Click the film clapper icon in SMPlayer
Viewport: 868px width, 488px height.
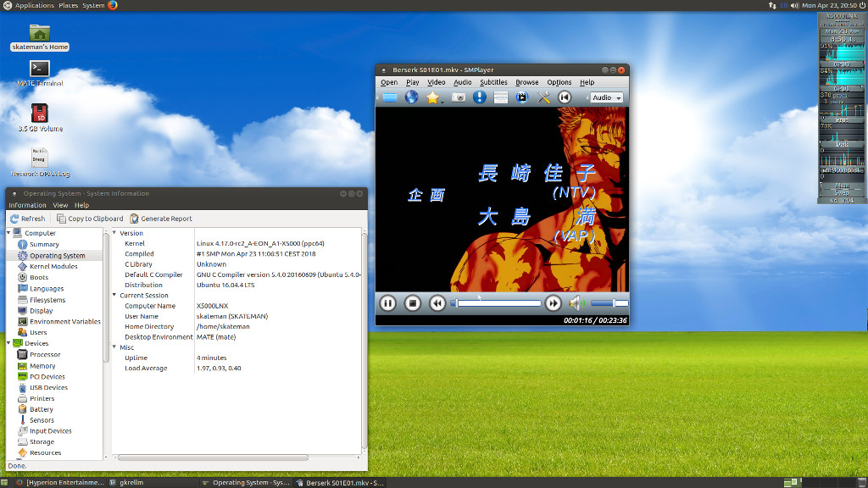click(x=521, y=97)
